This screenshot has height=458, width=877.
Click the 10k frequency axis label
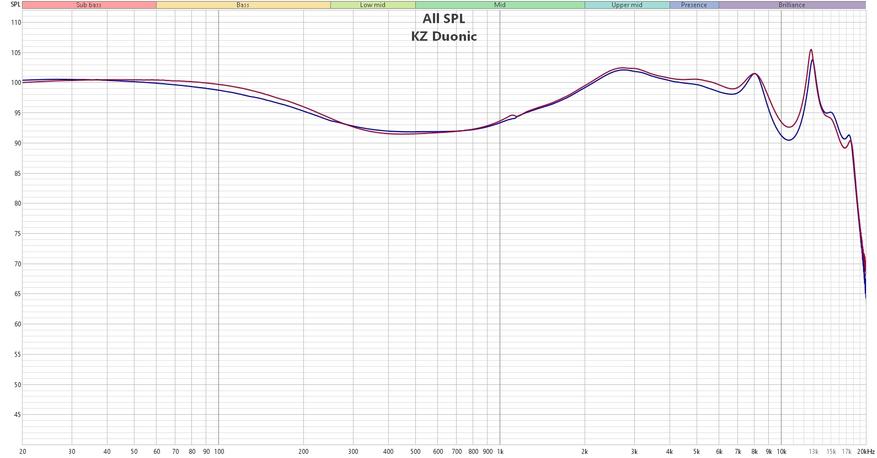pos(781,451)
